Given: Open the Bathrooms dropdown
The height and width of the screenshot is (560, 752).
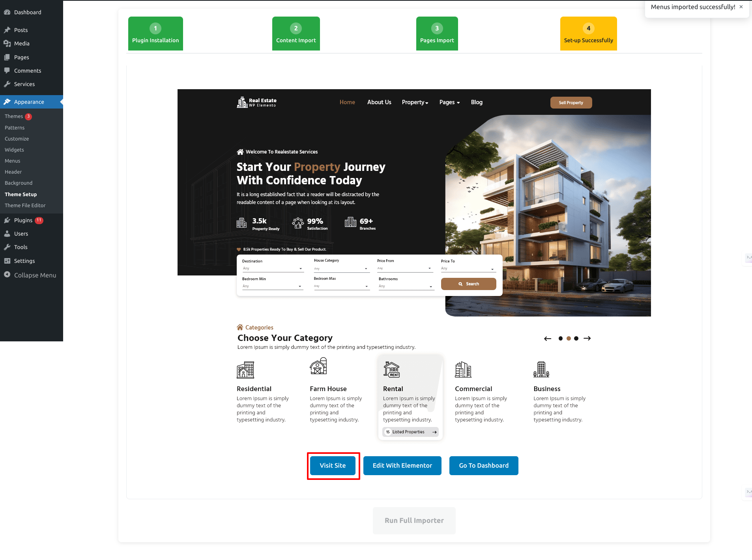Looking at the screenshot, I should (406, 286).
